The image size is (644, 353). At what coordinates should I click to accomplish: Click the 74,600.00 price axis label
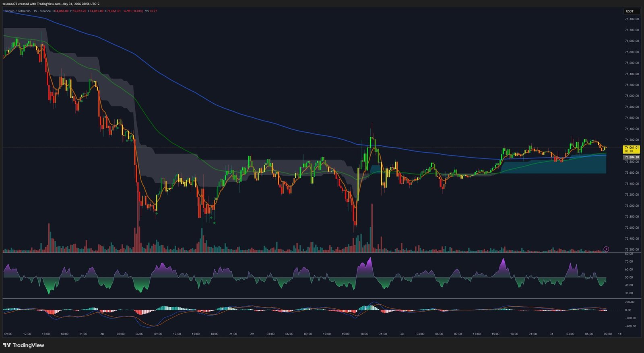(x=632, y=118)
